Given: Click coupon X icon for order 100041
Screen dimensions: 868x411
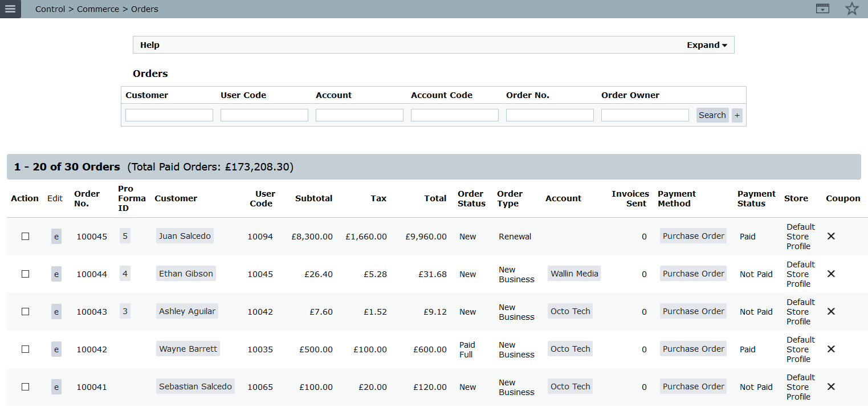Looking at the screenshot, I should [x=831, y=386].
